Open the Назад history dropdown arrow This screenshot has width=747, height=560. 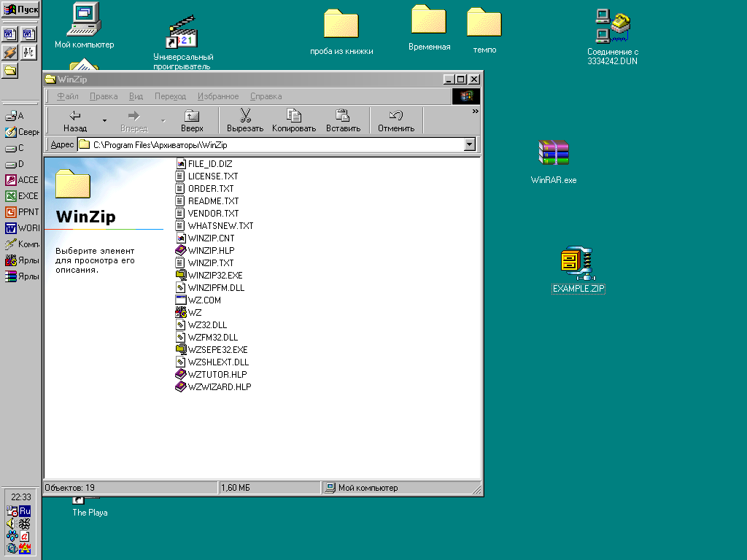(x=104, y=121)
